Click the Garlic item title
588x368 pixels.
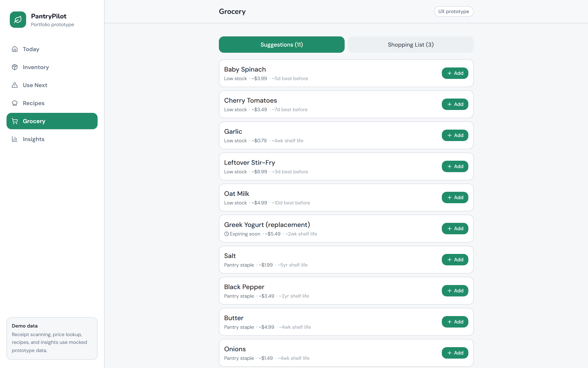coord(233,131)
